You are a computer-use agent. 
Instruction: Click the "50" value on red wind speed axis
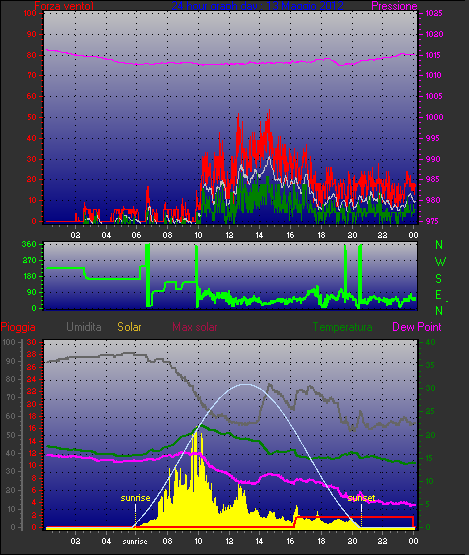click(32, 117)
